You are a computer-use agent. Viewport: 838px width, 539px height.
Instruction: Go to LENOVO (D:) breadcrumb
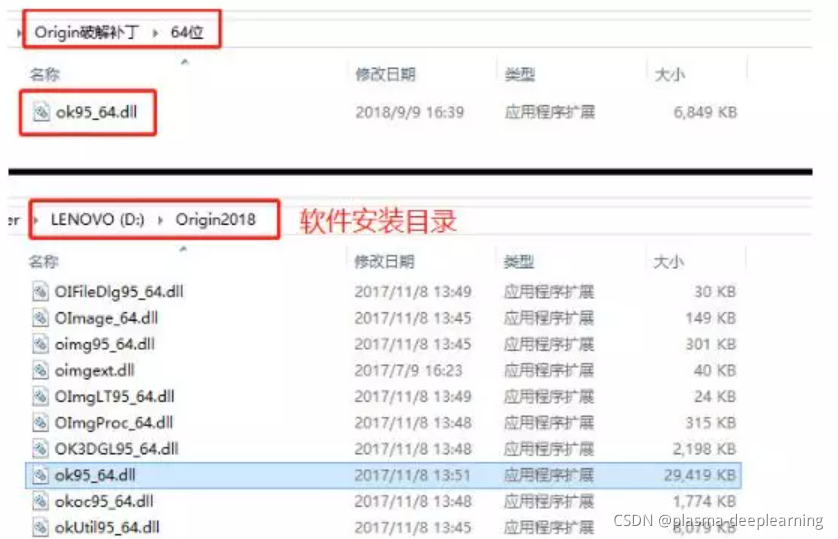pos(97,220)
